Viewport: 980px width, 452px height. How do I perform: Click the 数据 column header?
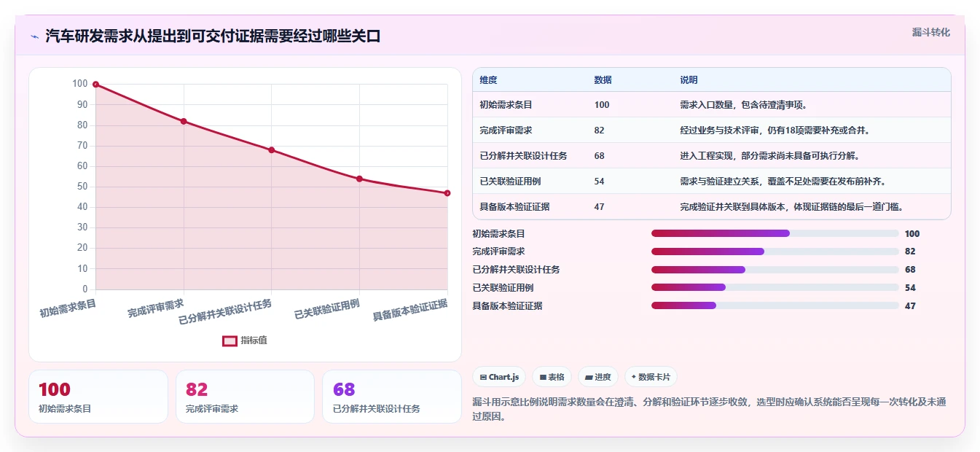603,79
